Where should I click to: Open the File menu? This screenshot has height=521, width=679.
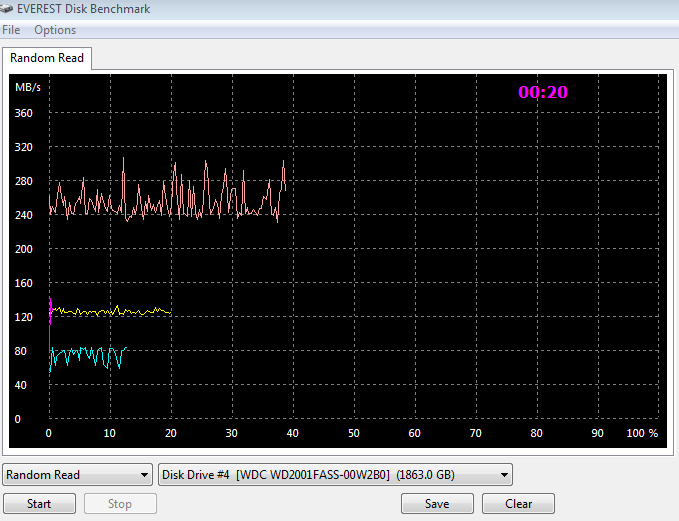(11, 30)
